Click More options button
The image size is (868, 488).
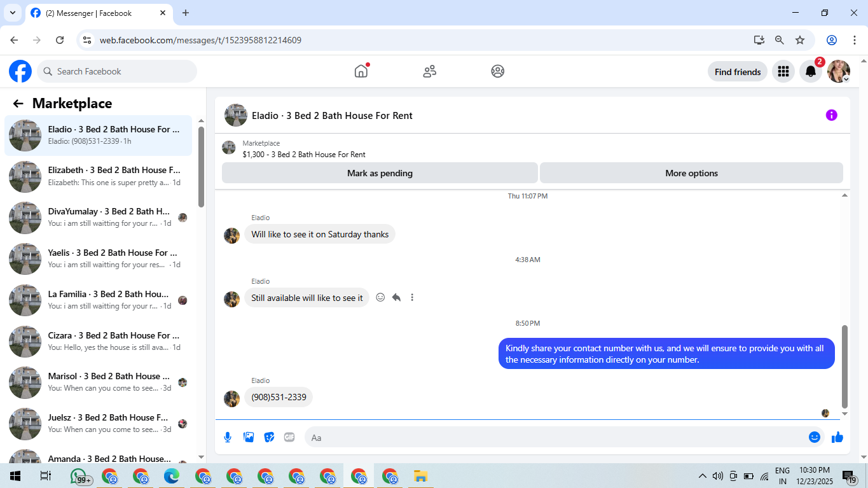691,173
